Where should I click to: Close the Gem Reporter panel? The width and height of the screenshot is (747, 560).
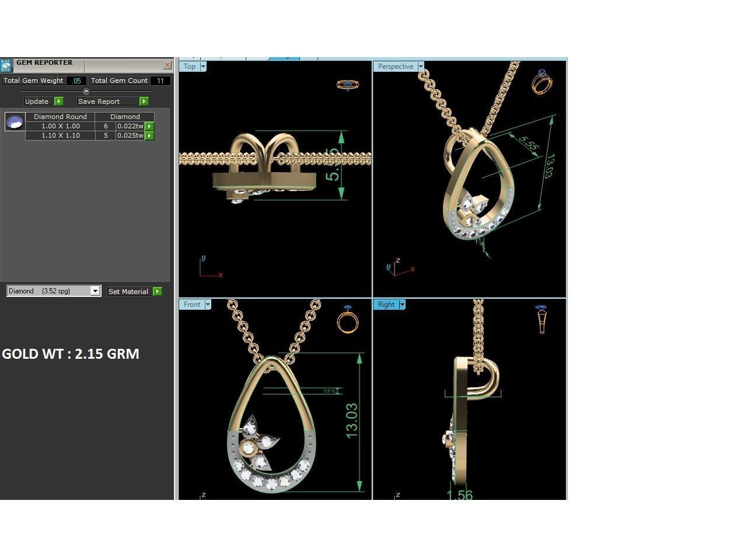(x=167, y=65)
